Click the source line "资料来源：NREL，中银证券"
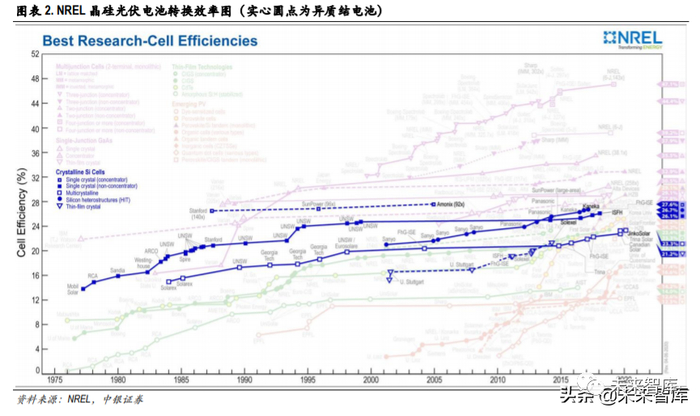This screenshot has width=700, height=416. coord(80,399)
